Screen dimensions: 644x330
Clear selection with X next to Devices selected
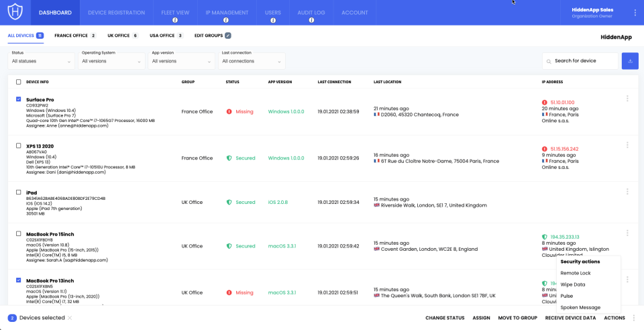click(70, 318)
